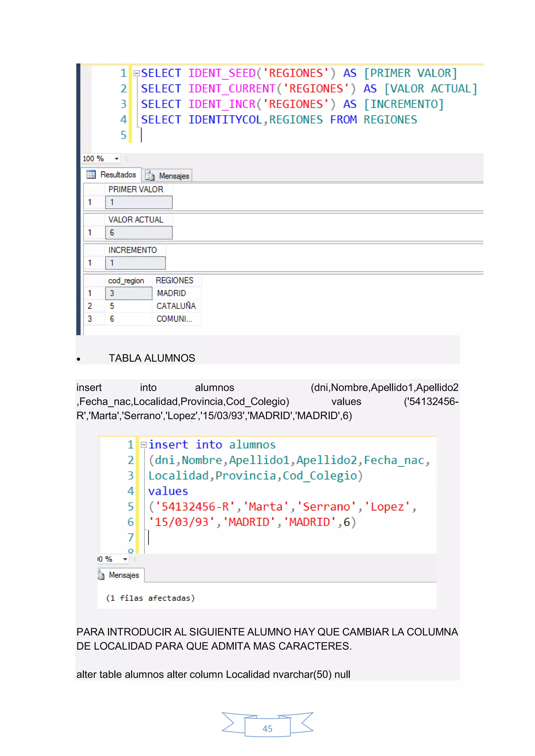Open zoom dropdown below insert query
535x756 pixels.
pos(125,559)
